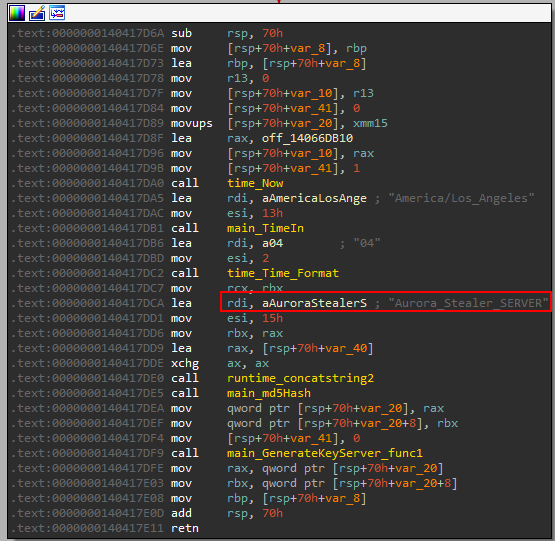Click the sub instruction mnemonic
This screenshot has width=555, height=541.
point(181,34)
